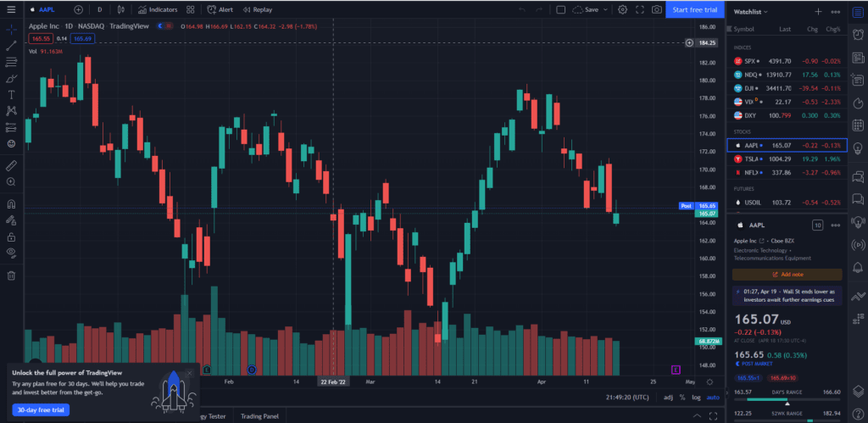This screenshot has height=423, width=868.
Task: Open the Indicators menu
Action: tap(158, 10)
